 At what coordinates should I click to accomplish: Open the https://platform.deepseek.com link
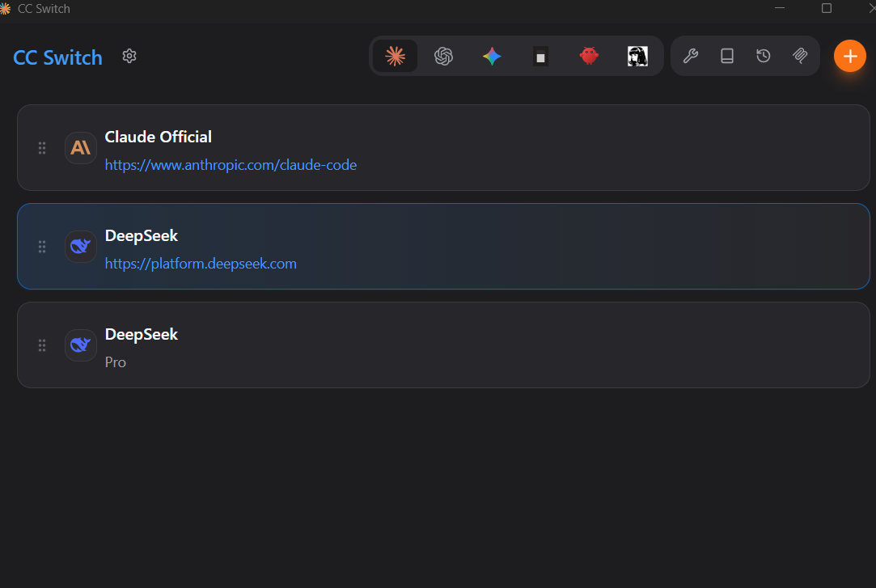click(x=201, y=264)
